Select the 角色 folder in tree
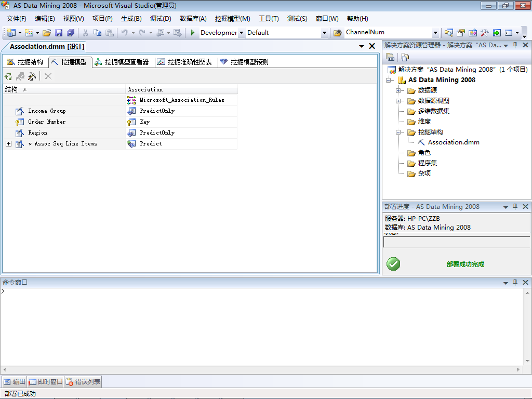Viewport: 532px width, 399px height. pyautogui.click(x=424, y=153)
